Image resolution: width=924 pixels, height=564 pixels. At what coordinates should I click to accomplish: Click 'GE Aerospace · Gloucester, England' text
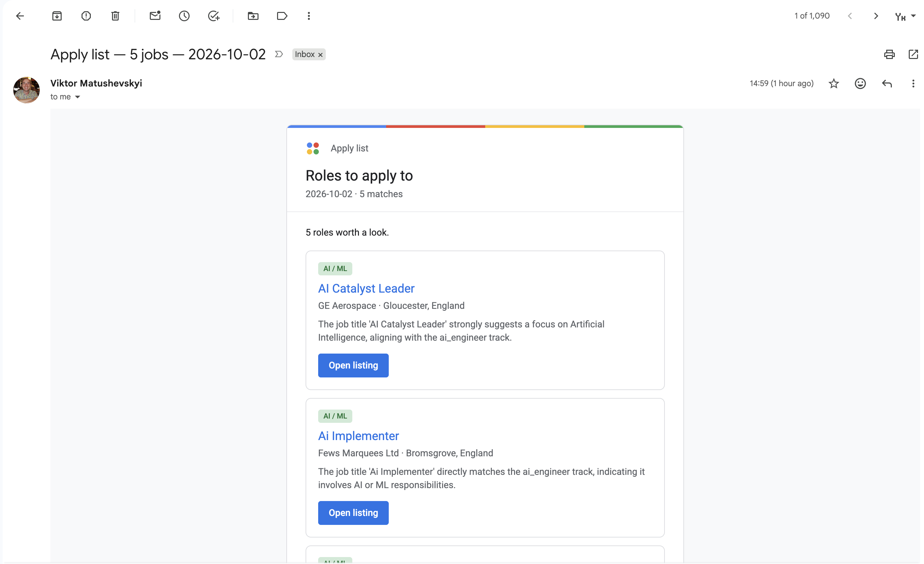[391, 306]
